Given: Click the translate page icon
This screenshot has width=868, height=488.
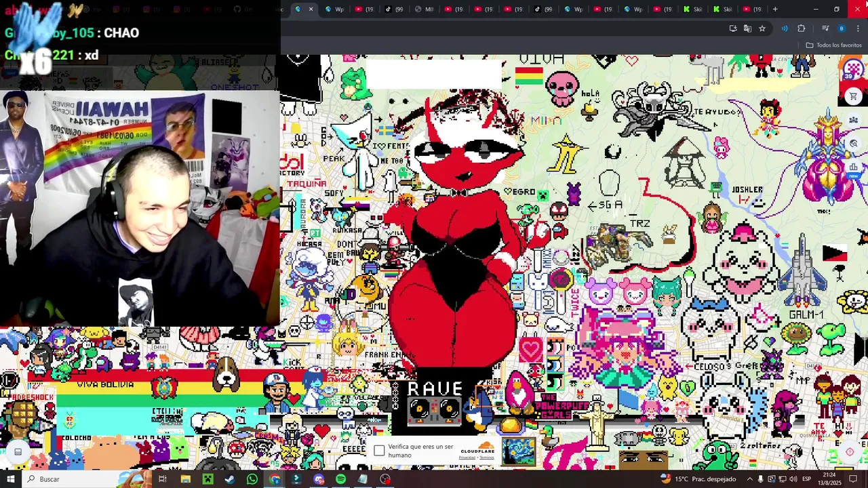Looking at the screenshot, I should pos(747,28).
